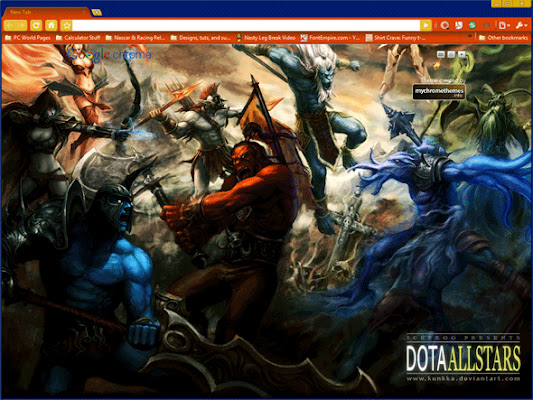Screen dimensions: 533x400
Task: Switch to the New Tab tab
Action: [46, 12]
